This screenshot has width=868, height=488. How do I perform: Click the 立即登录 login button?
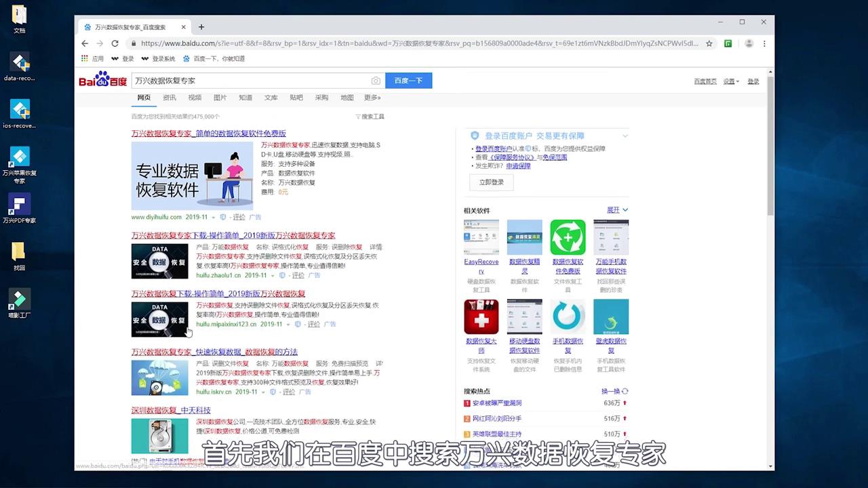click(x=491, y=182)
